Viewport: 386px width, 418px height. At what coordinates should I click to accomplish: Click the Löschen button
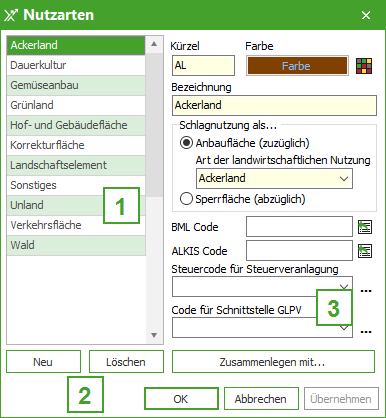click(x=126, y=362)
